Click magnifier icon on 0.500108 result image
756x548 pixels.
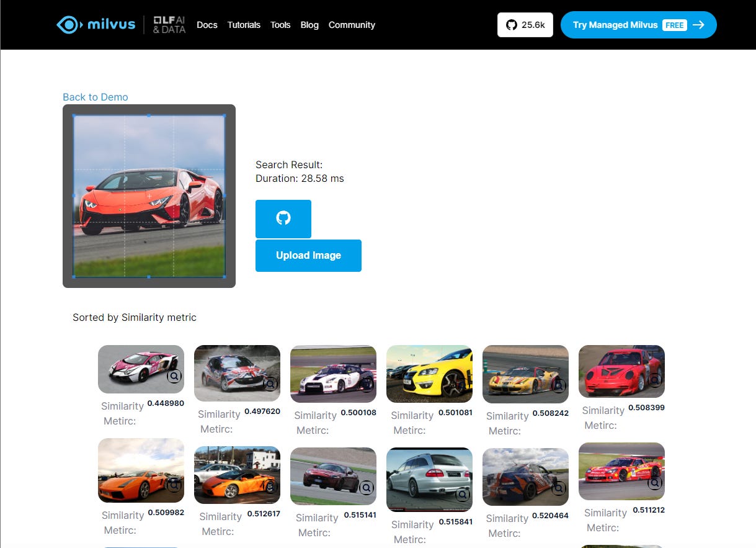pyautogui.click(x=367, y=385)
